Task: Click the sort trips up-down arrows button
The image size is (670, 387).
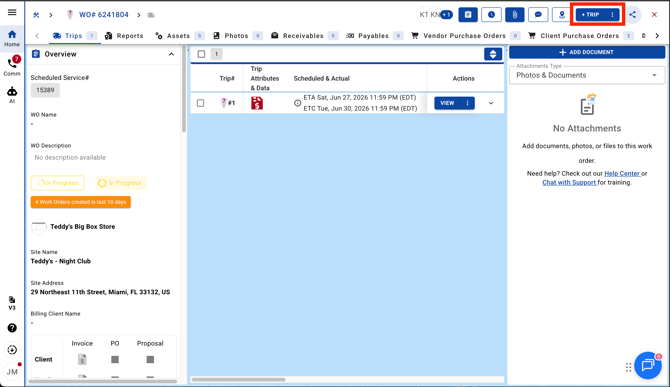Action: point(493,54)
